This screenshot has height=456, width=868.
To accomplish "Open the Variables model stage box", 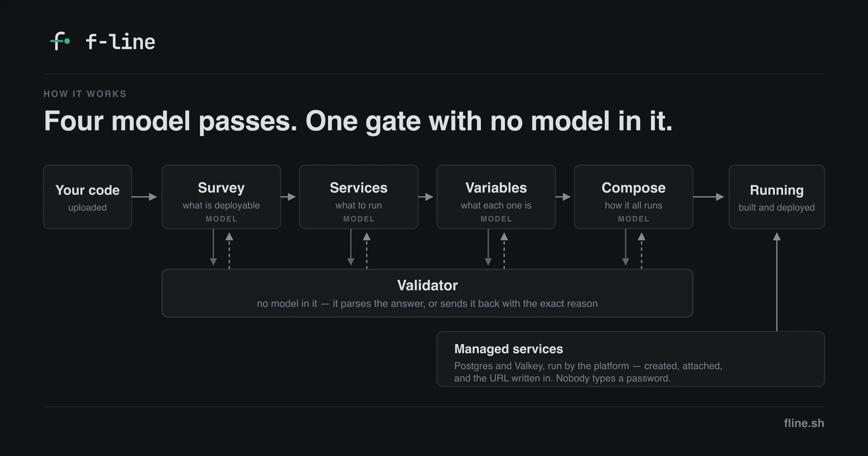I will (496, 197).
